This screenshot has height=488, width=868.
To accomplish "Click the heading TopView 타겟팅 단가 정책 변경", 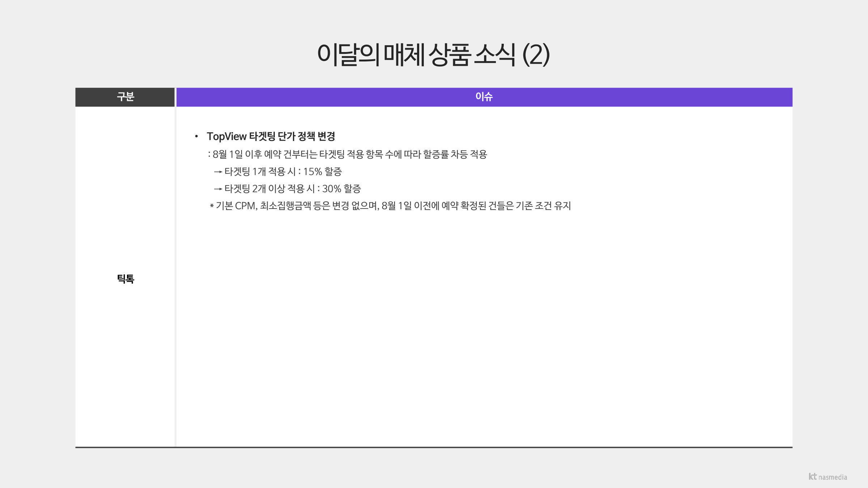I will tap(271, 136).
